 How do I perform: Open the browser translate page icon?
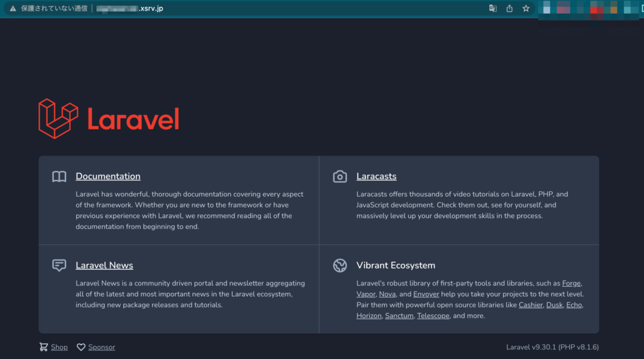tap(493, 8)
